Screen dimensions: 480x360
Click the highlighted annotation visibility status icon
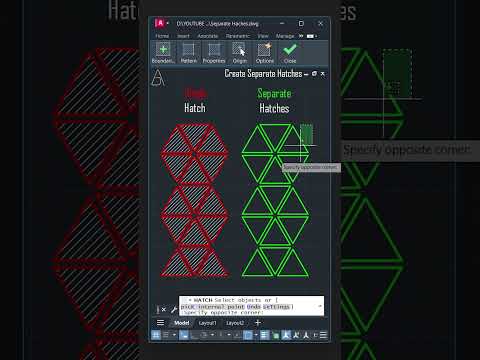pyautogui.click(x=286, y=335)
